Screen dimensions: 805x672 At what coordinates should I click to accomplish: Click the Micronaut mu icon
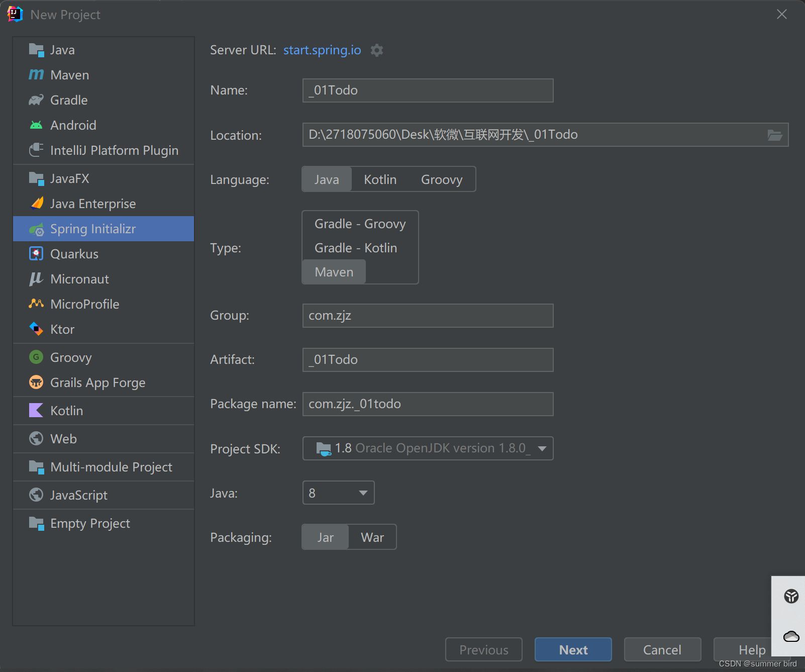pos(36,279)
